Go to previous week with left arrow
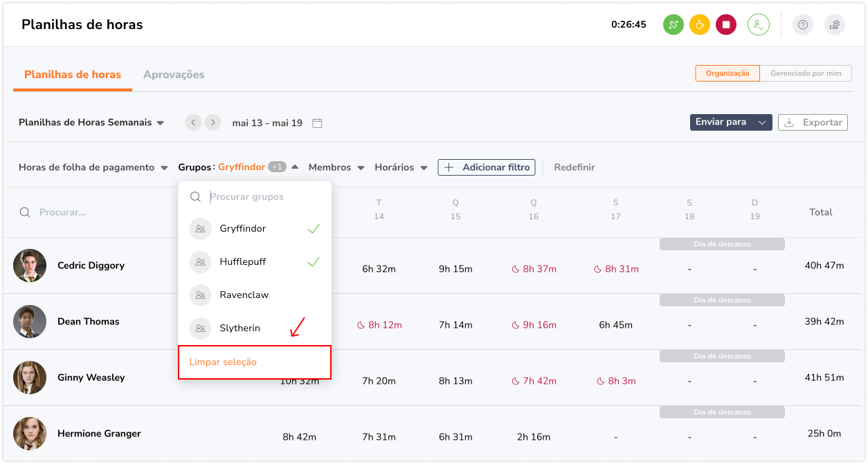 (x=193, y=122)
